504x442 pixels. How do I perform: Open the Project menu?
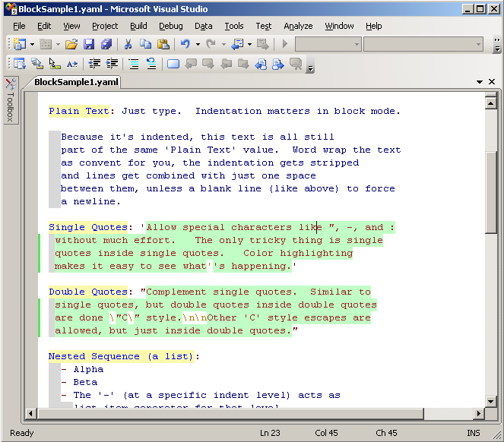click(x=105, y=26)
